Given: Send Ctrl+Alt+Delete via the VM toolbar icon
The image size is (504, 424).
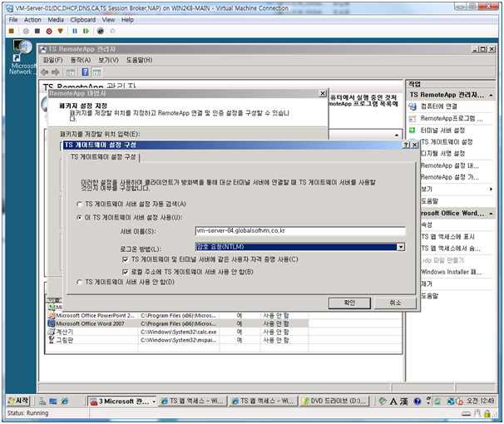Looking at the screenshot, I should pos(12,31).
